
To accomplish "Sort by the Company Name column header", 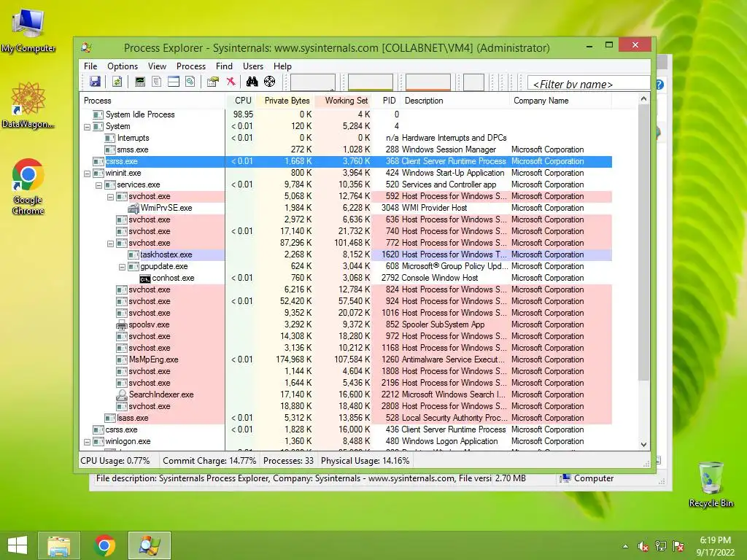I will pos(561,101).
